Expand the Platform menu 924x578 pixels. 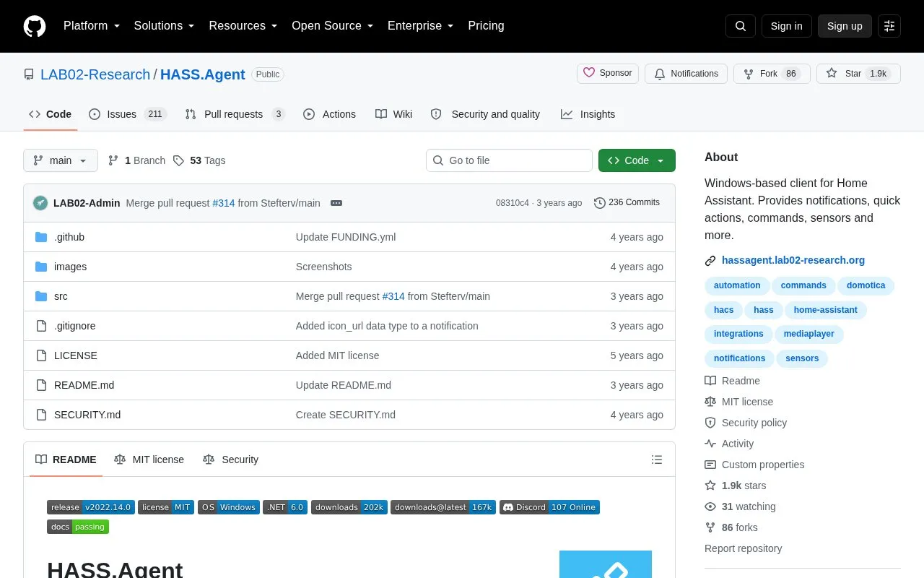pos(92,26)
